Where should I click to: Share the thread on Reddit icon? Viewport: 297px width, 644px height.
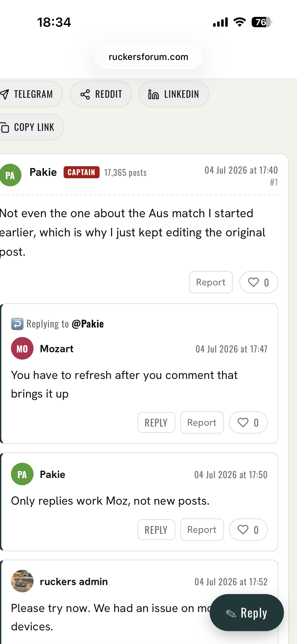pyautogui.click(x=85, y=94)
